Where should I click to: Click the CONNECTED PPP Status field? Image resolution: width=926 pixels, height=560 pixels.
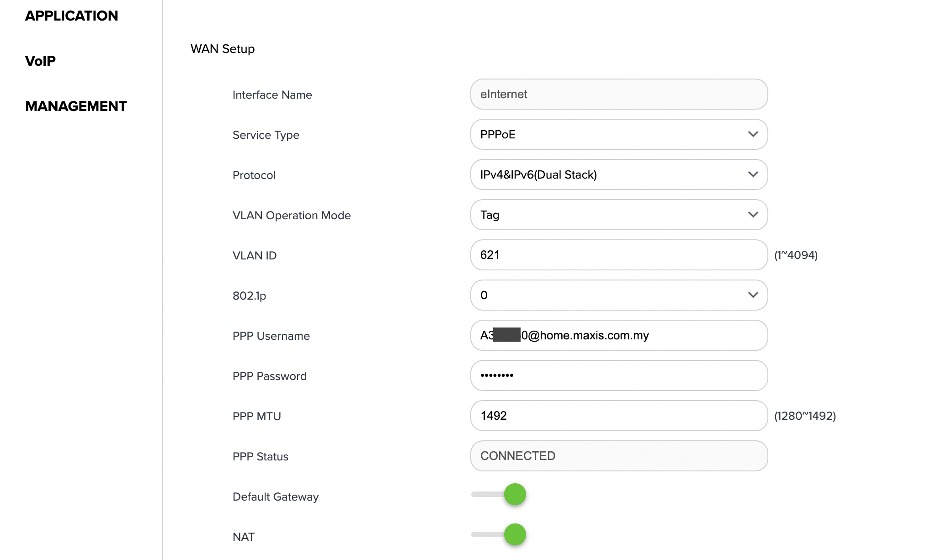[618, 455]
